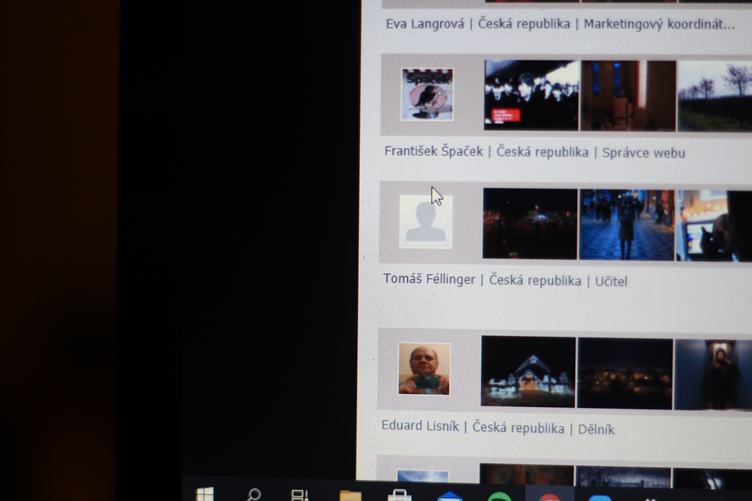
Task: Click the 'Správce webu' text
Action: (x=644, y=152)
